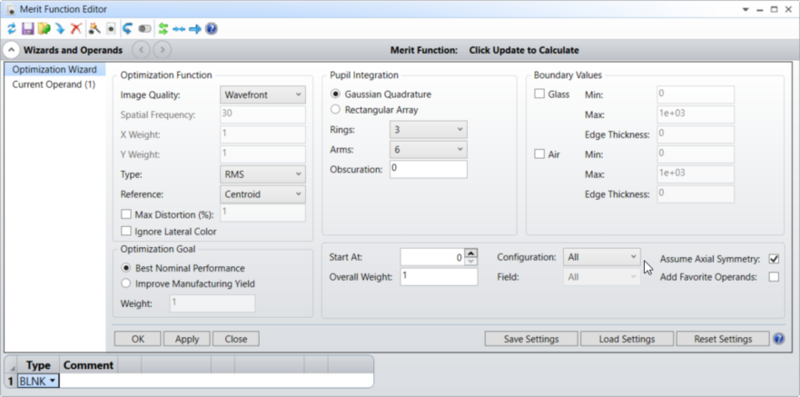Enable the Glass boundary checkbox

(x=539, y=94)
